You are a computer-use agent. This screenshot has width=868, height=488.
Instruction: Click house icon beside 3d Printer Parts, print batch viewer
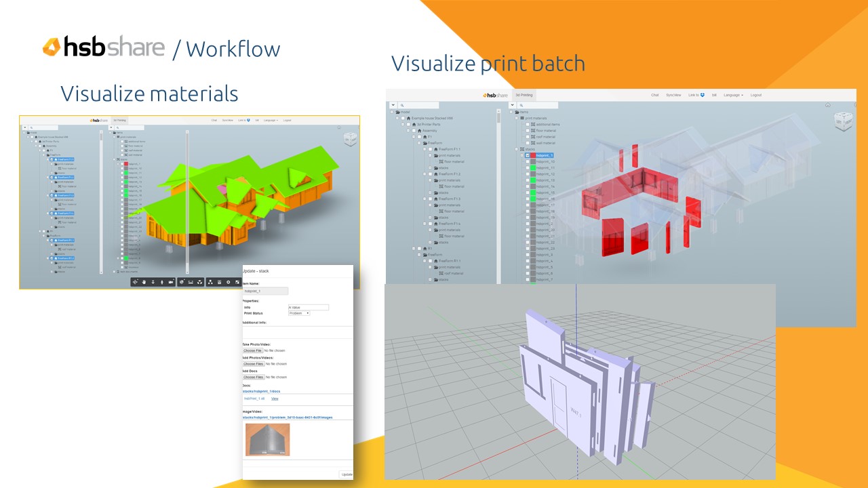tap(412, 124)
